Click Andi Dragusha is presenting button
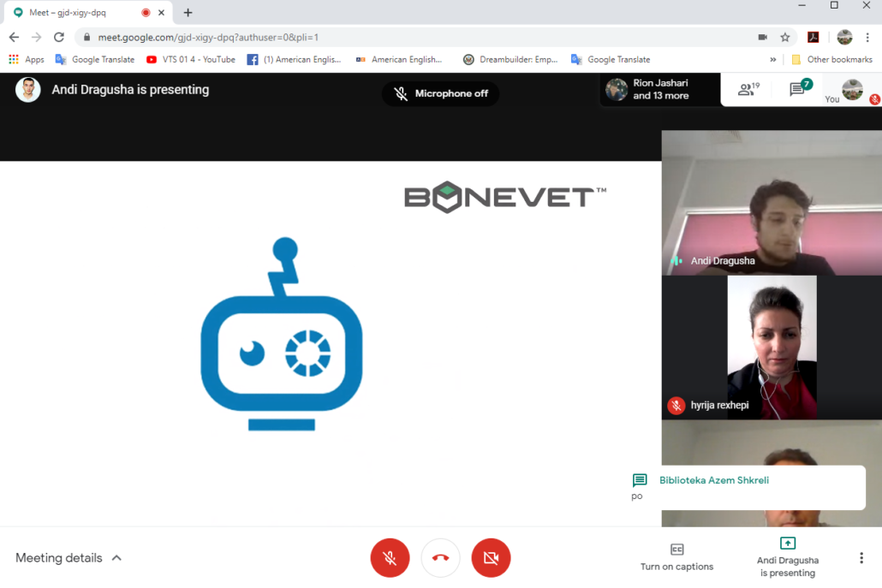This screenshot has height=588, width=882. coord(788,557)
